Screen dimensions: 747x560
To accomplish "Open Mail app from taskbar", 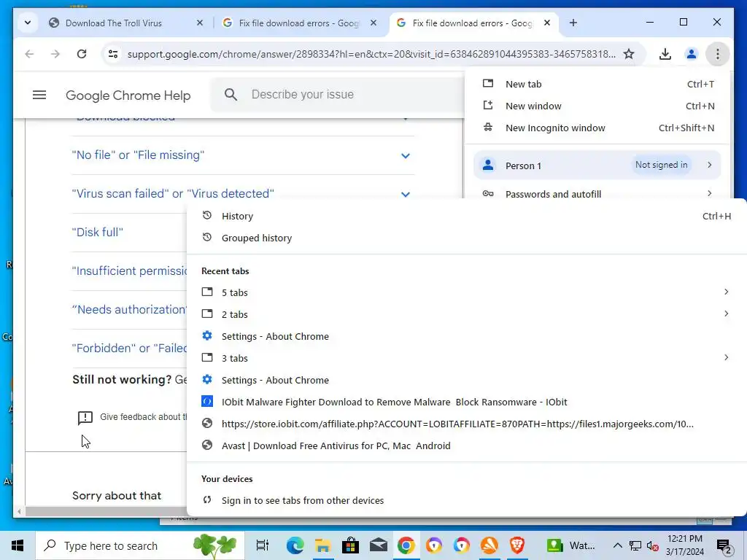I will (379, 545).
